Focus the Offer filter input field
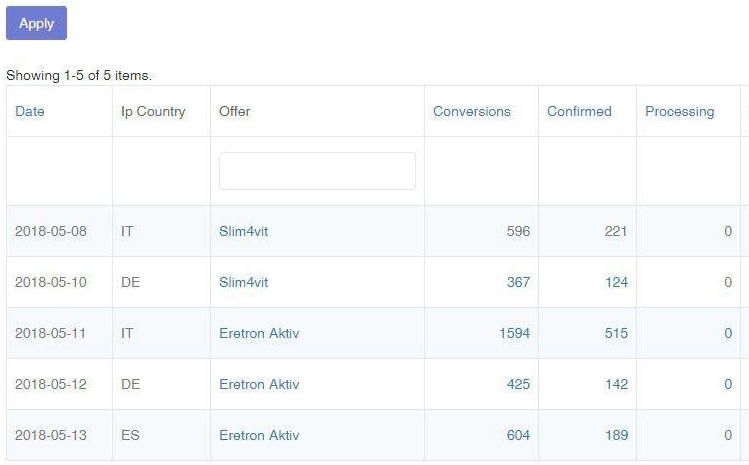 317,171
